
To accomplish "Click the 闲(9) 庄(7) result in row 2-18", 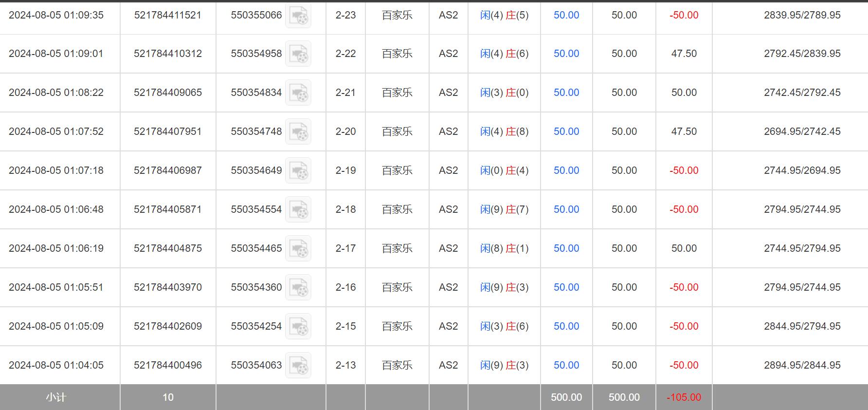I will click(504, 209).
